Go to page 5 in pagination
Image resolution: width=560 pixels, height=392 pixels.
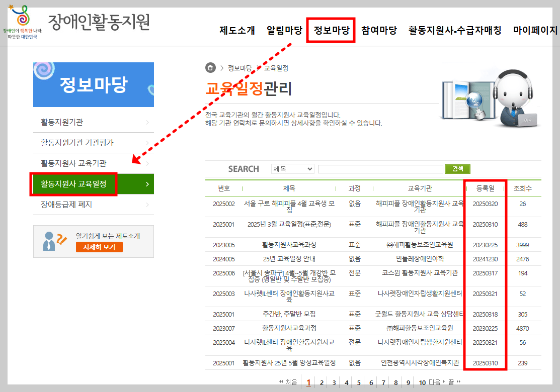pyautogui.click(x=359, y=383)
